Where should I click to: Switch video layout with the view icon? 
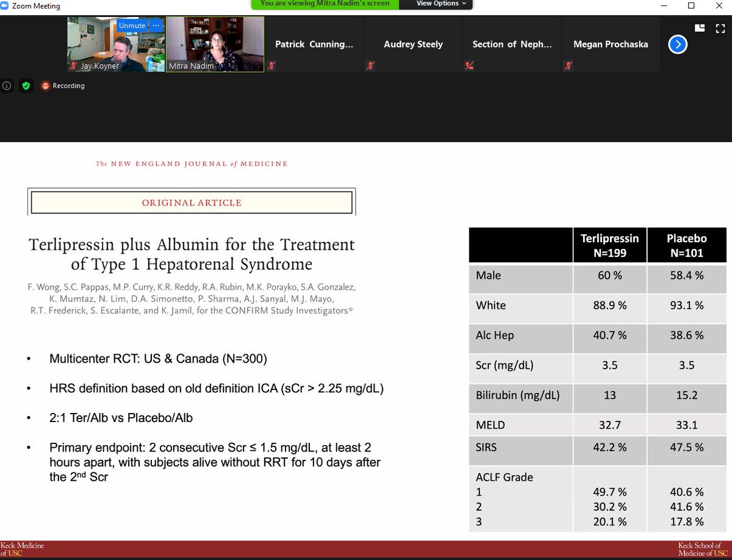[699, 28]
